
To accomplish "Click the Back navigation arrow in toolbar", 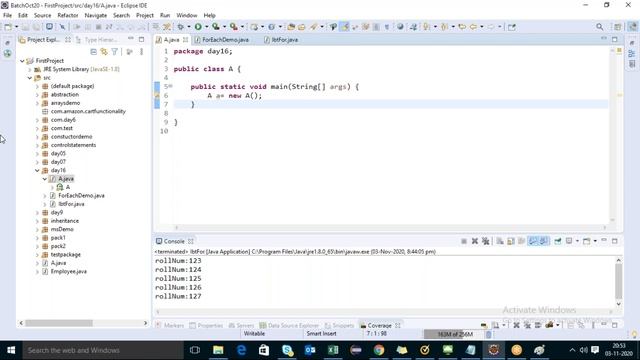I will click(473, 27).
